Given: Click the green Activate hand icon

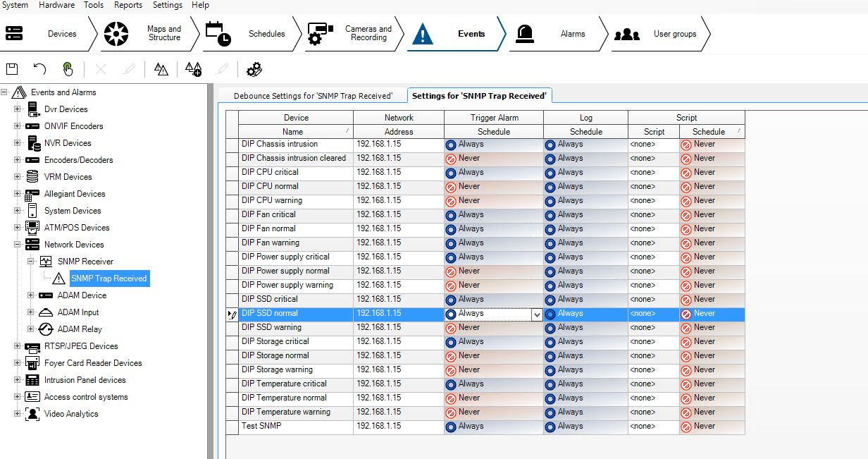Looking at the screenshot, I should [67, 69].
